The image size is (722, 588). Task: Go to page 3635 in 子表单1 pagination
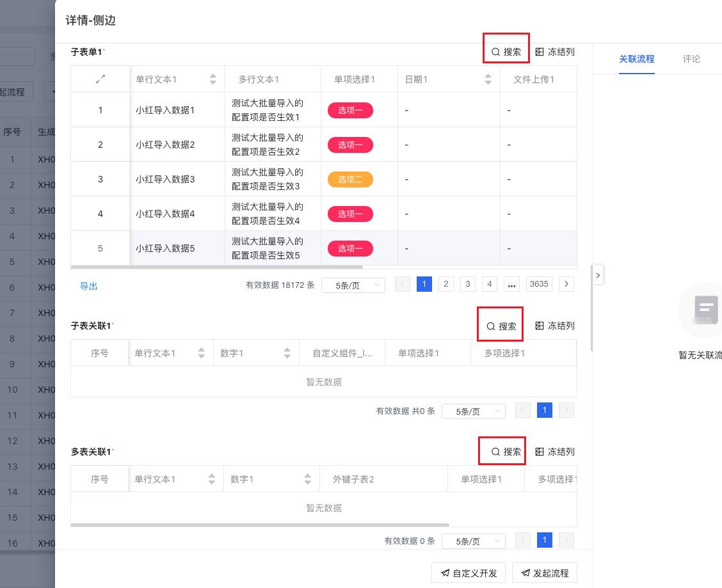coord(539,284)
